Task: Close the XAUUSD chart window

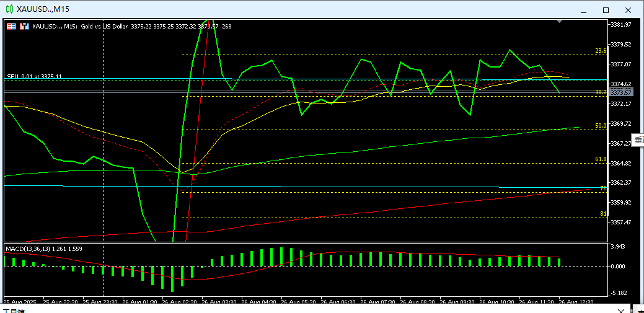Action: click(628, 10)
